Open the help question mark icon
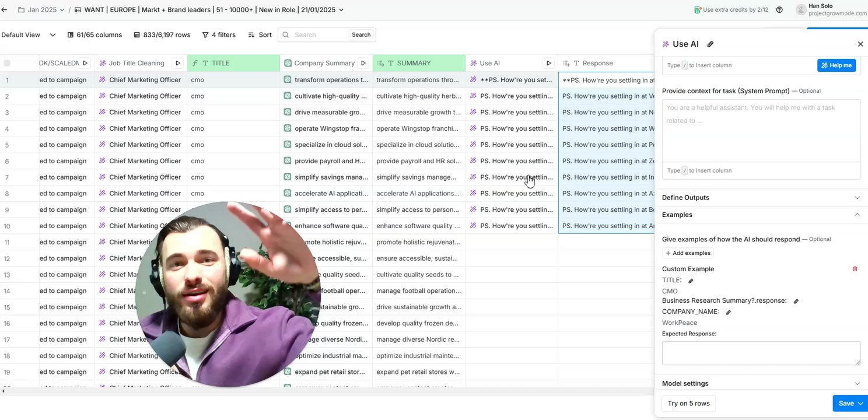868x420 pixels. (779, 10)
